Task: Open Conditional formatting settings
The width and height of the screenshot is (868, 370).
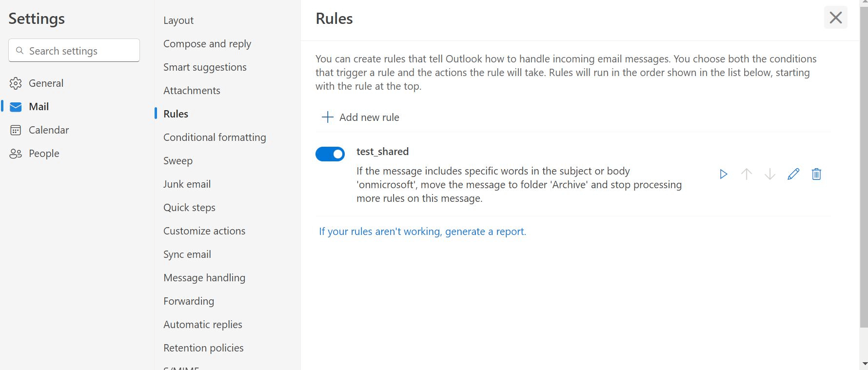Action: [215, 137]
